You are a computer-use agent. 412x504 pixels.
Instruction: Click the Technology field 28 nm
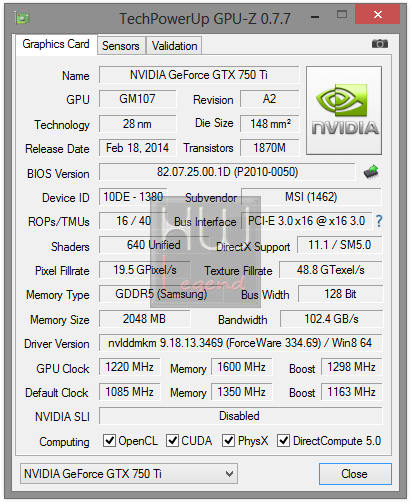pyautogui.click(x=137, y=124)
